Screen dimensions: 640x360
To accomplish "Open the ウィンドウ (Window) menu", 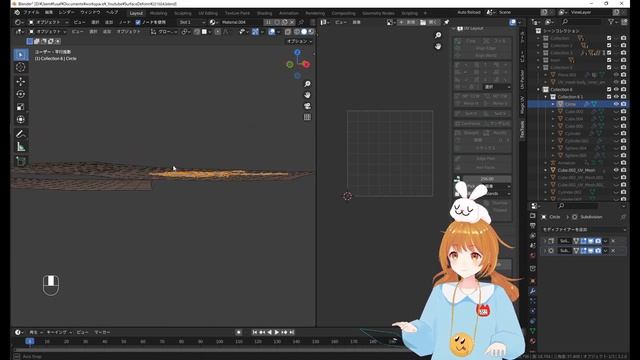I will (90, 13).
